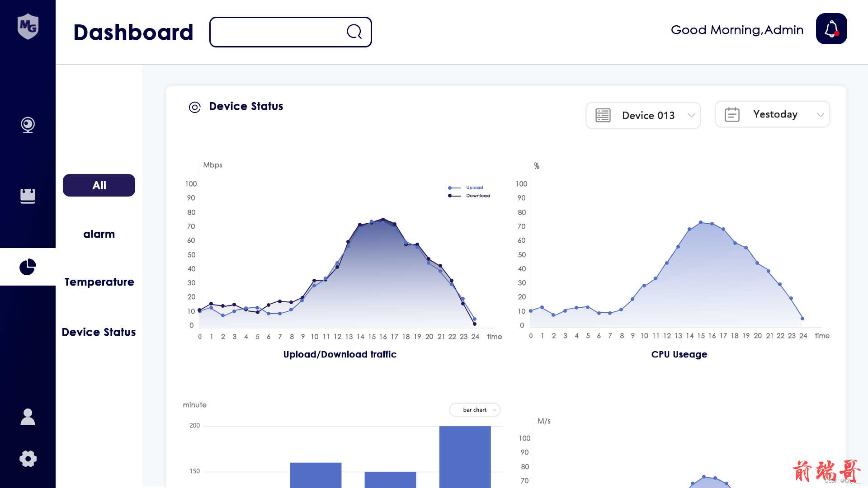Open the user profile sidebar icon
This screenshot has height=488, width=868.
click(x=28, y=417)
